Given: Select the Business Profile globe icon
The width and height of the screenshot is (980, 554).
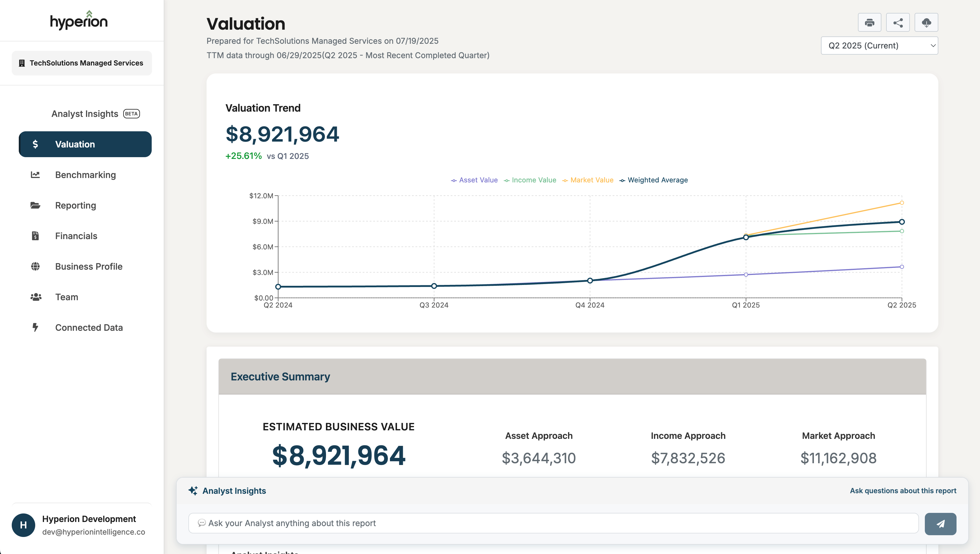Looking at the screenshot, I should point(36,266).
